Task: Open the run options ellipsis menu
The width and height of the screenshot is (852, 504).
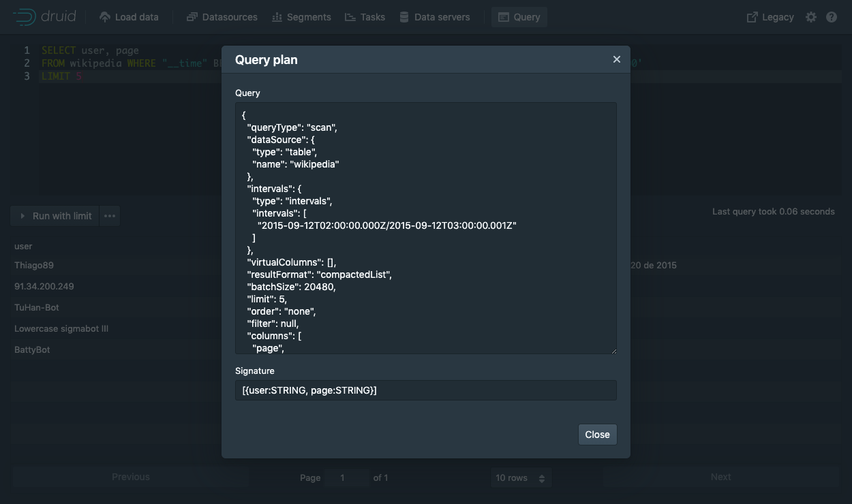Action: [110, 216]
